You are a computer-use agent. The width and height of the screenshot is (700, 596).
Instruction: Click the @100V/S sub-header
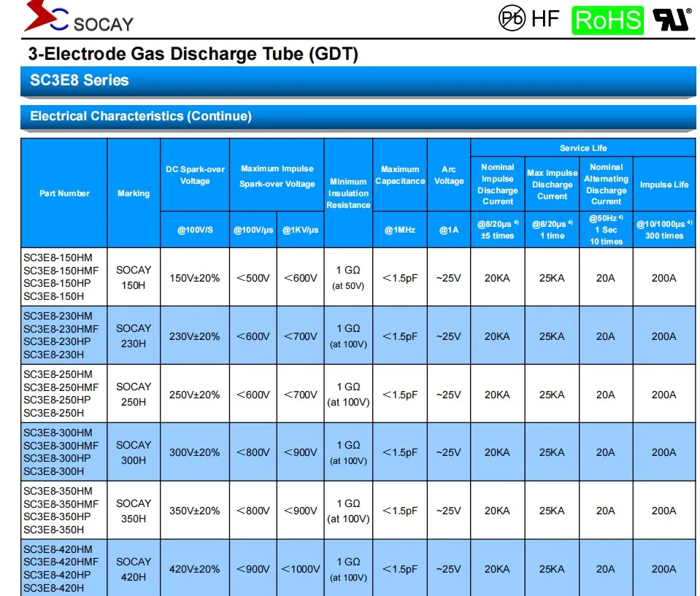click(195, 230)
